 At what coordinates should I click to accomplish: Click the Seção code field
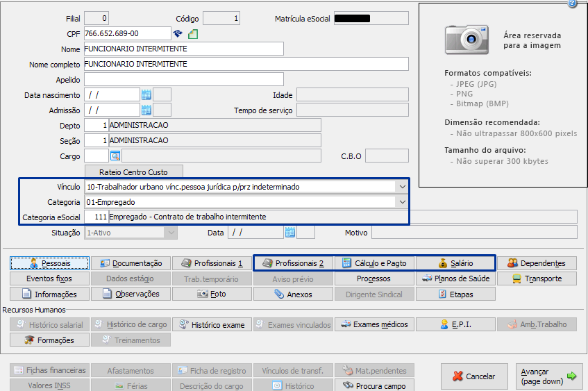pos(96,141)
